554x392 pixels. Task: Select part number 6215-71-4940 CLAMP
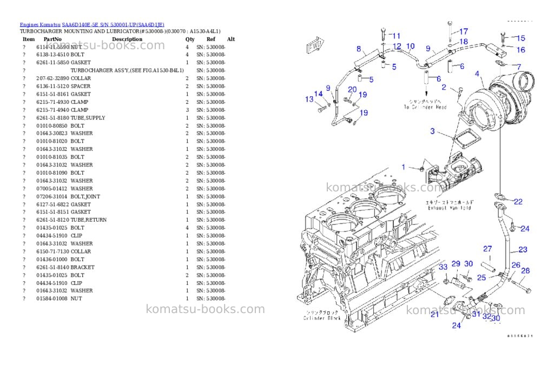62,110
